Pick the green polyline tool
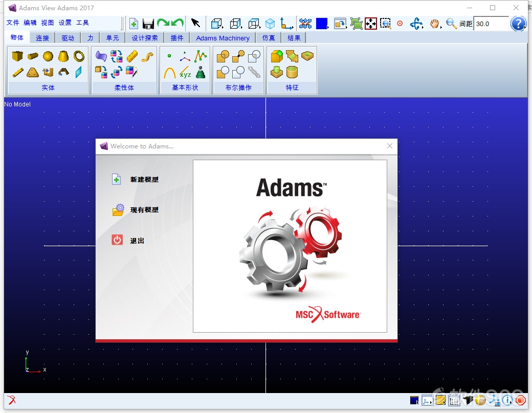This screenshot has height=413, width=532. pyautogui.click(x=201, y=56)
